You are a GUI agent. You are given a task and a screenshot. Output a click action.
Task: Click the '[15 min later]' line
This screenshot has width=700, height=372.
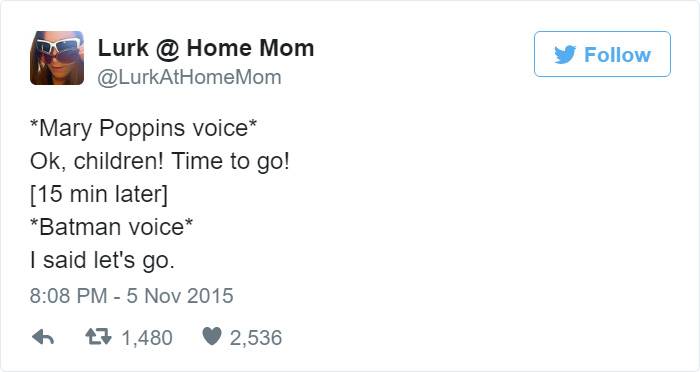99,194
